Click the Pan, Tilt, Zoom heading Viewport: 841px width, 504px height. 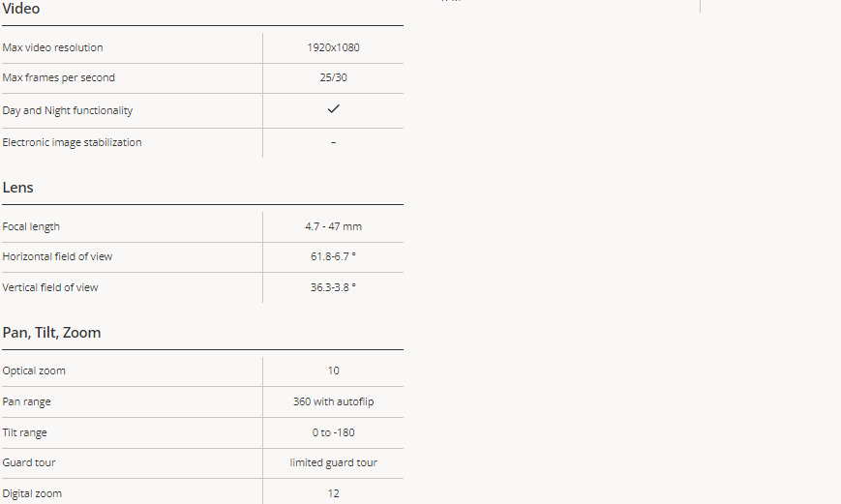[x=51, y=333]
